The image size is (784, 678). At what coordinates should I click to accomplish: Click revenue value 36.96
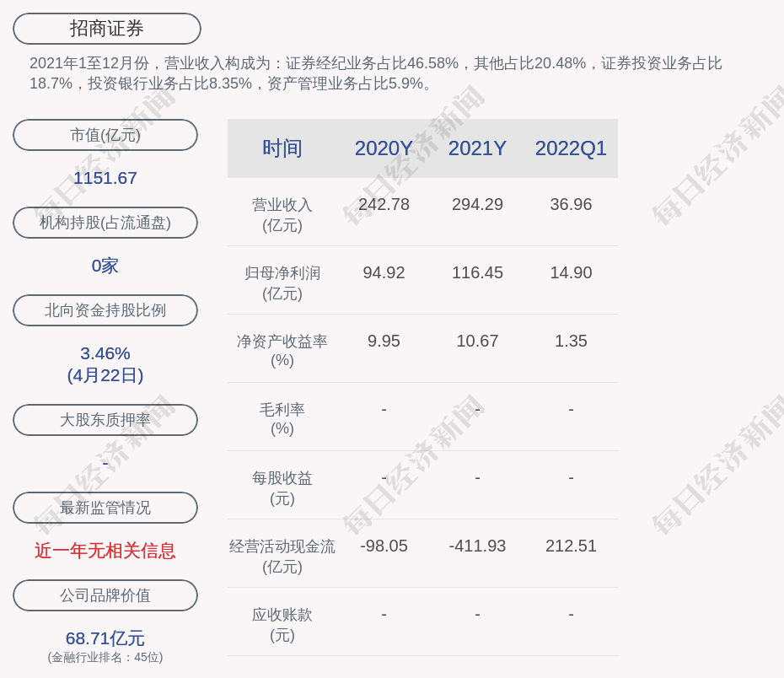pos(571,205)
